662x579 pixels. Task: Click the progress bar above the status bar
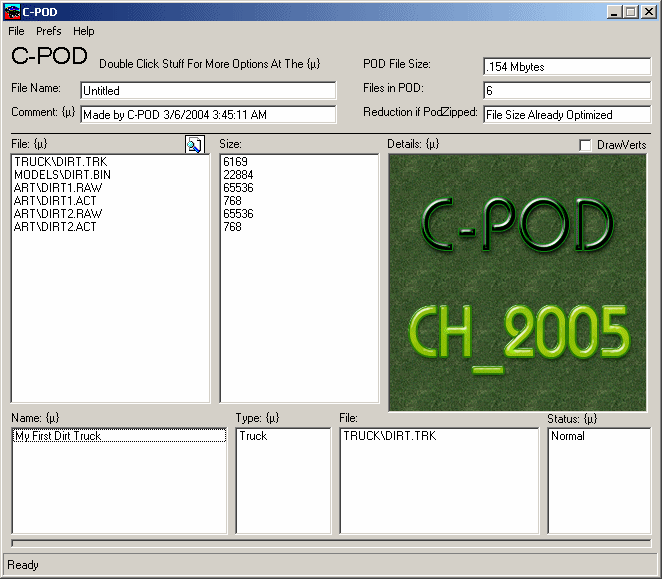tap(330, 544)
